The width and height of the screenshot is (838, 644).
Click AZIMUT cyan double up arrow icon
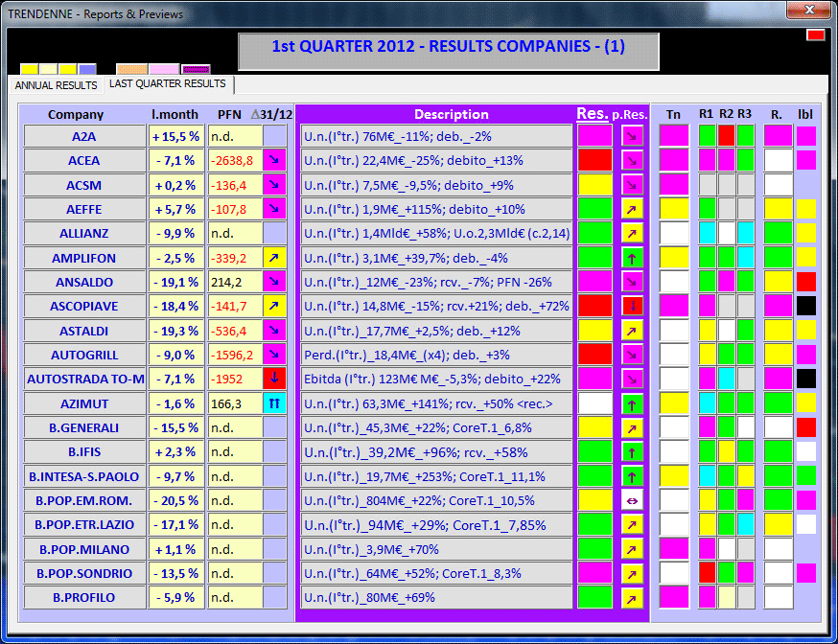click(x=275, y=403)
